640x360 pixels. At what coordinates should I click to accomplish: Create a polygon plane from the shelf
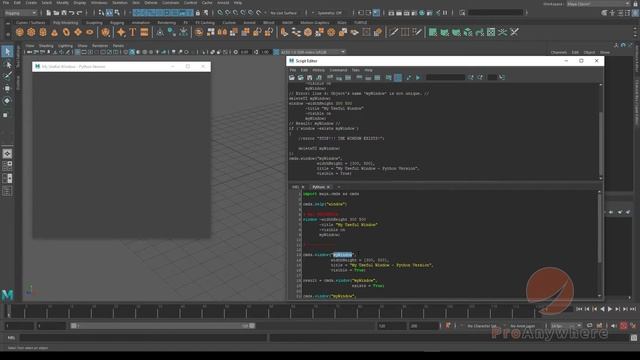pyautogui.click(x=78, y=32)
